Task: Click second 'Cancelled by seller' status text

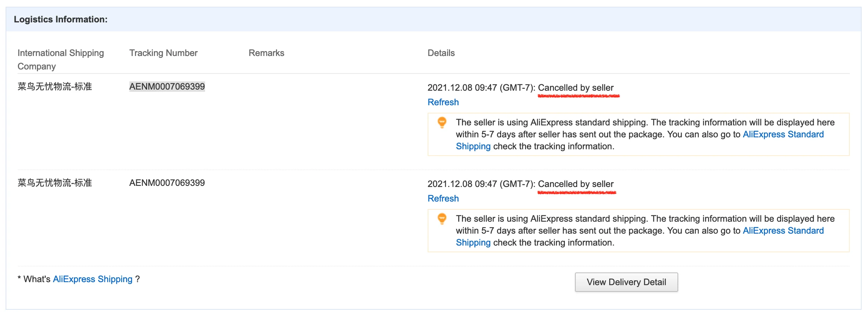Action: pyautogui.click(x=575, y=184)
